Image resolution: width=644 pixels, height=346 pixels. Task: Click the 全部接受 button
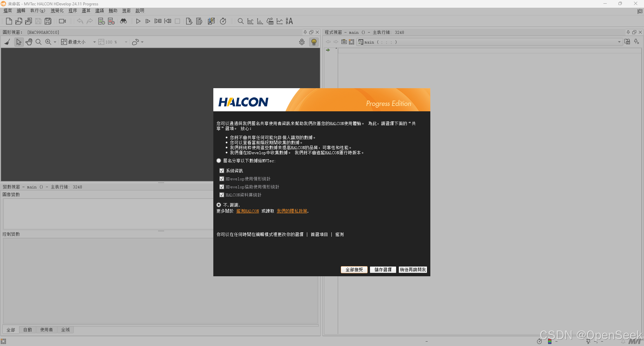coord(354,270)
